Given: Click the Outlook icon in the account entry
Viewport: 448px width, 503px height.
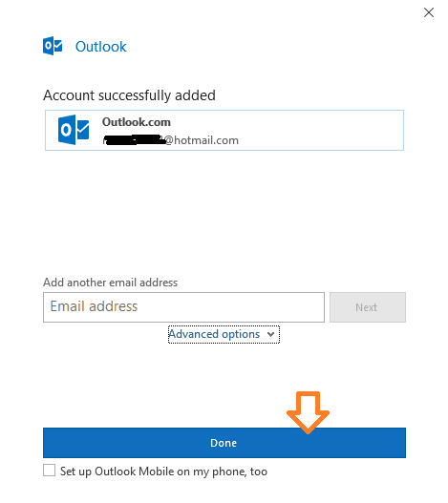Looking at the screenshot, I should pos(74,130).
